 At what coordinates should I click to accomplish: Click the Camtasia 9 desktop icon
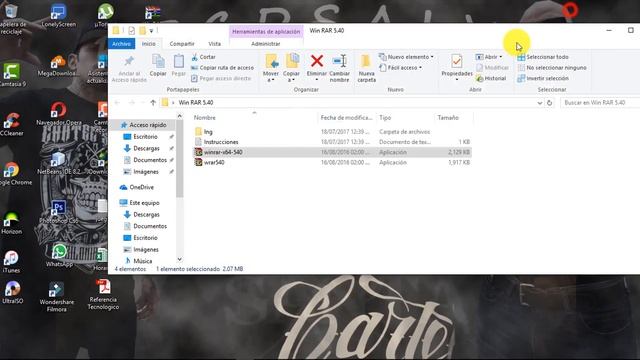(12, 75)
